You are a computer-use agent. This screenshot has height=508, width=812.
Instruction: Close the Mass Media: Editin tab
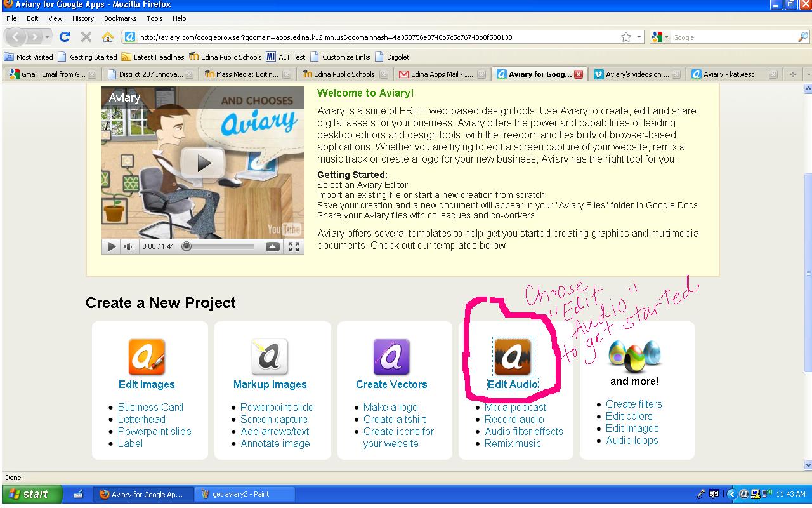tap(287, 74)
